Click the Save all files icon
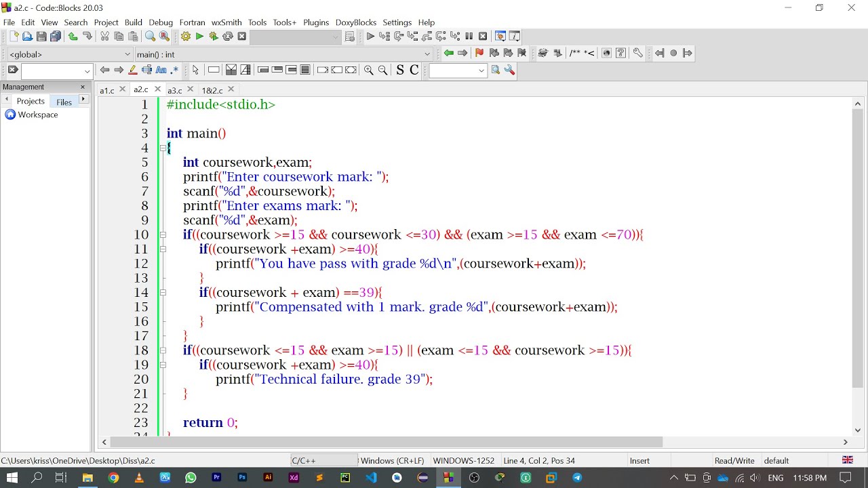The image size is (868, 488). (56, 37)
